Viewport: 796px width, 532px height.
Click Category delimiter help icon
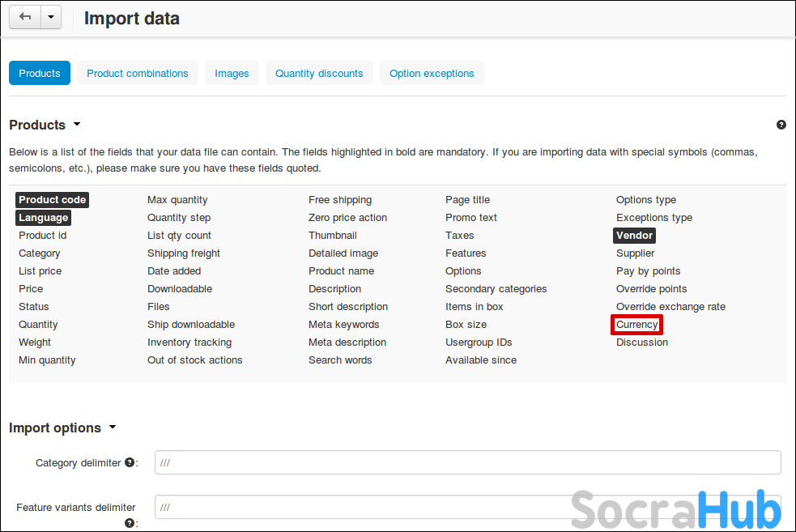click(x=130, y=462)
